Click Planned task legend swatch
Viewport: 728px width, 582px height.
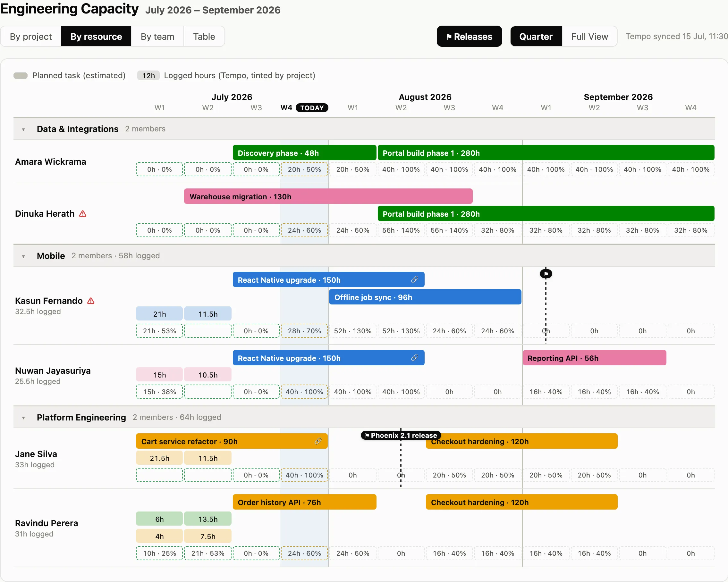pos(21,76)
